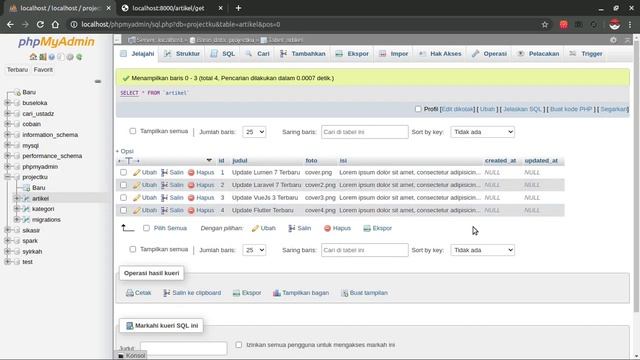Click pencil Ubah icon for row 1

coord(137,173)
